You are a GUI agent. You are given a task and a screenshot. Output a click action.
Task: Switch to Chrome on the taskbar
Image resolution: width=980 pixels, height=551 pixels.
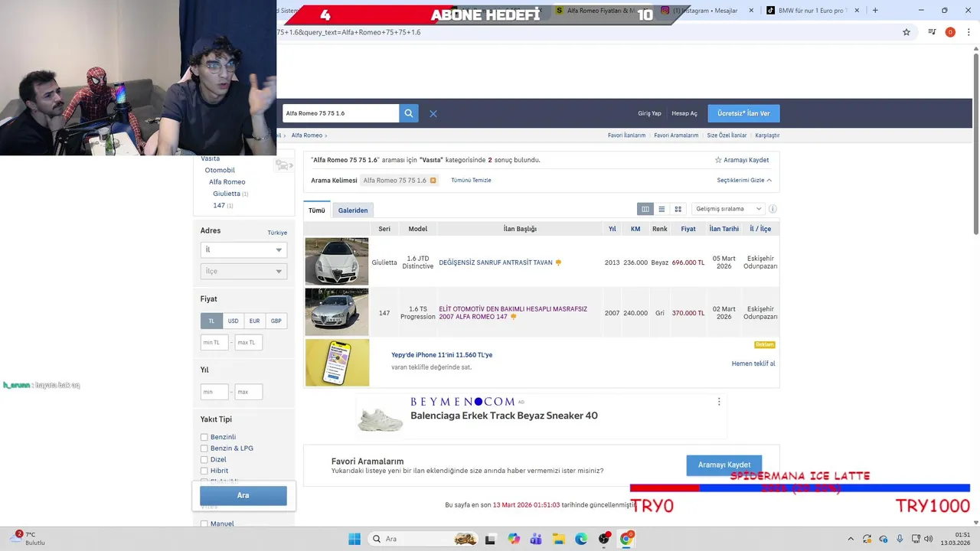[x=626, y=539]
